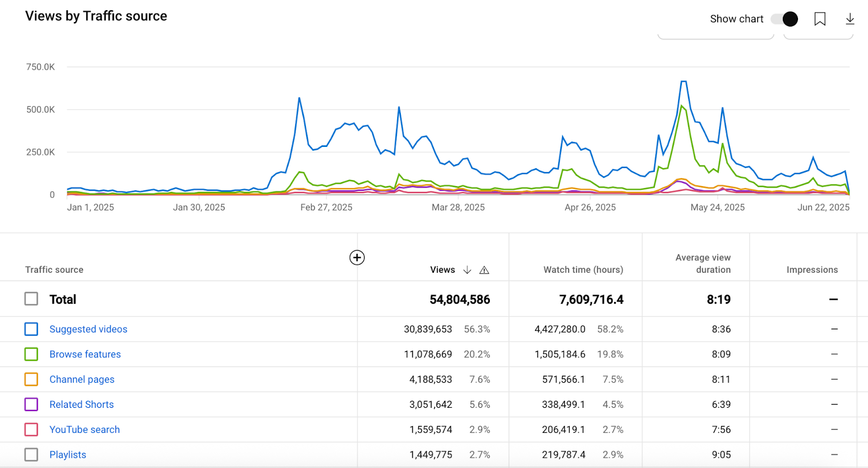
Task: Check the Total row checkbox
Action: click(31, 299)
